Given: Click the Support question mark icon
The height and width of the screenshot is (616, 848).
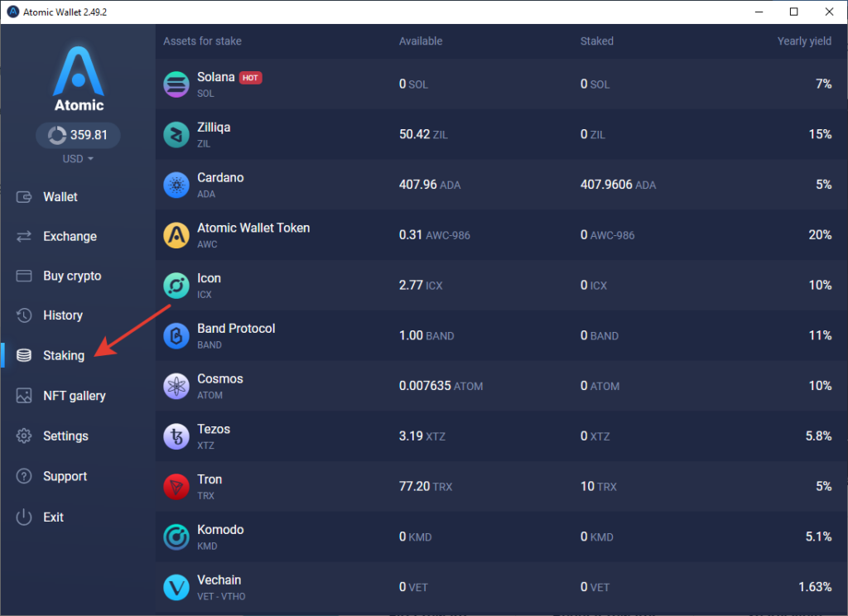Looking at the screenshot, I should coord(24,476).
